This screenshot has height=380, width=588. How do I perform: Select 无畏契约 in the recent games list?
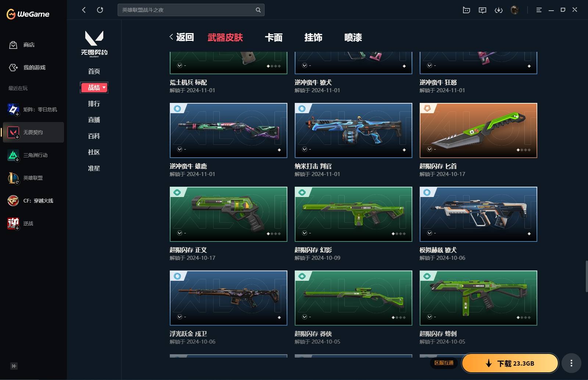(33, 132)
